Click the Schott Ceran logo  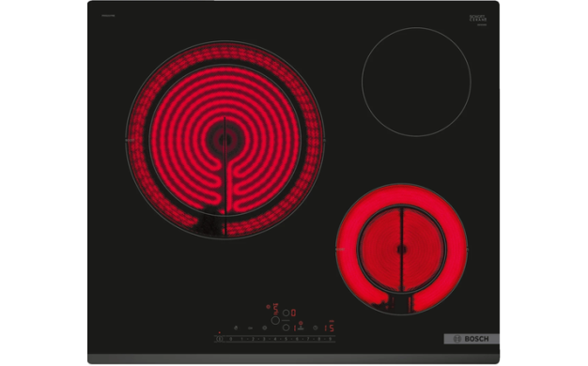(x=478, y=18)
